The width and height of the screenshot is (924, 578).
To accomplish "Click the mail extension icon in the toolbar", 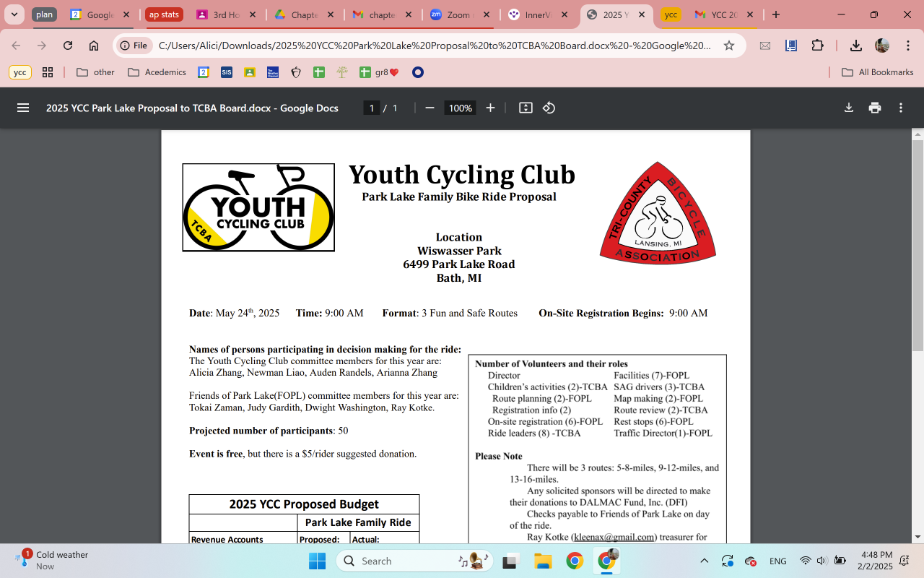I will [765, 46].
